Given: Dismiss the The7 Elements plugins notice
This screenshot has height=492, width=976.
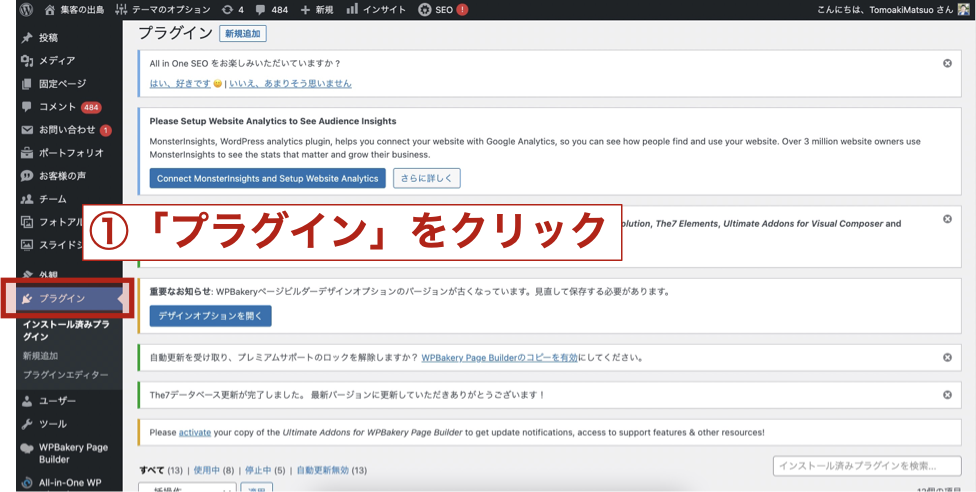Looking at the screenshot, I should pos(947,219).
